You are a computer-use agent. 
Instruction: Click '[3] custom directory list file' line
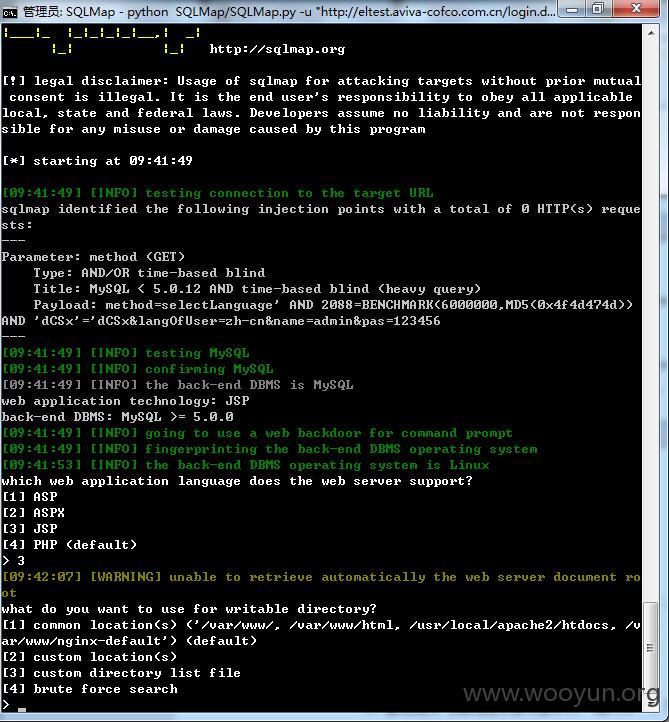pyautogui.click(x=121, y=673)
